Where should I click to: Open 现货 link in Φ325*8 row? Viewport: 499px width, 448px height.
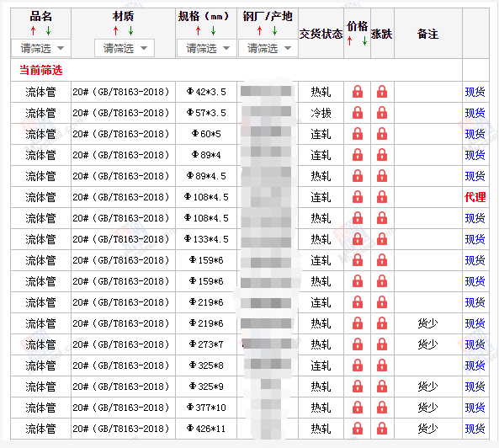pyautogui.click(x=475, y=365)
